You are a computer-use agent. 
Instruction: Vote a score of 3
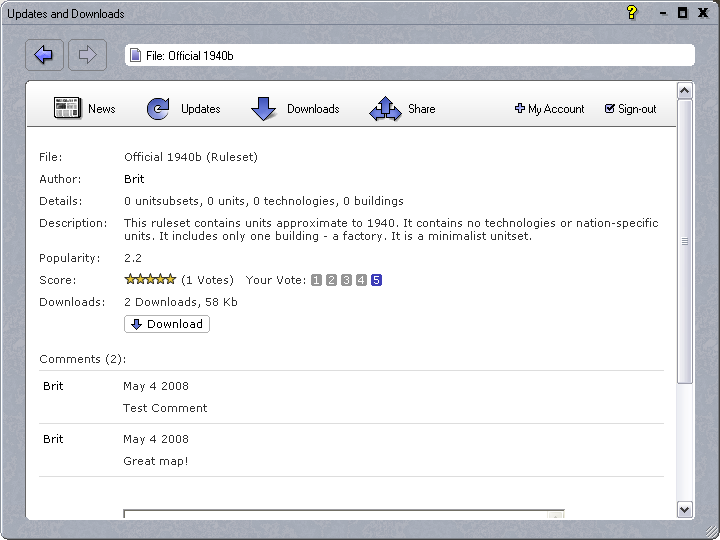[x=346, y=280]
